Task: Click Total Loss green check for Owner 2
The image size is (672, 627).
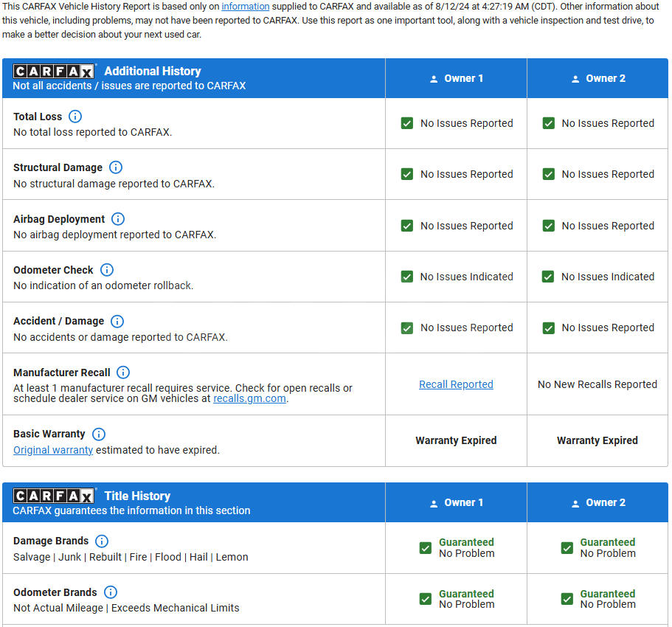Action: (549, 123)
